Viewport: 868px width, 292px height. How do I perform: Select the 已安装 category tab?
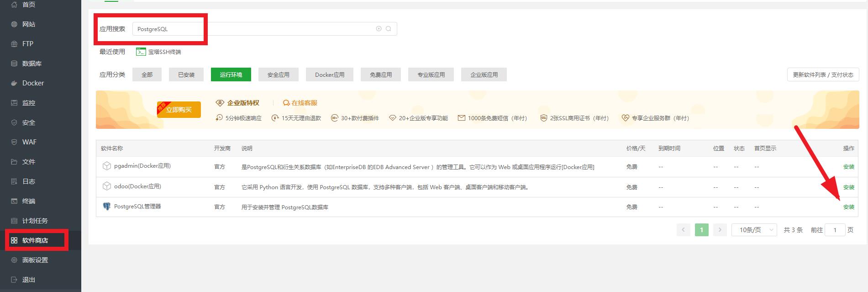[186, 74]
